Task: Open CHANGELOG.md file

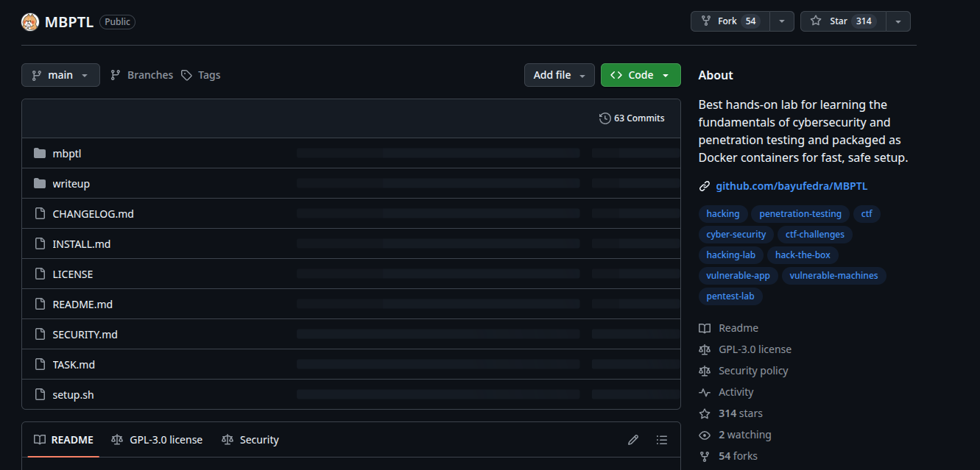Action: (94, 214)
